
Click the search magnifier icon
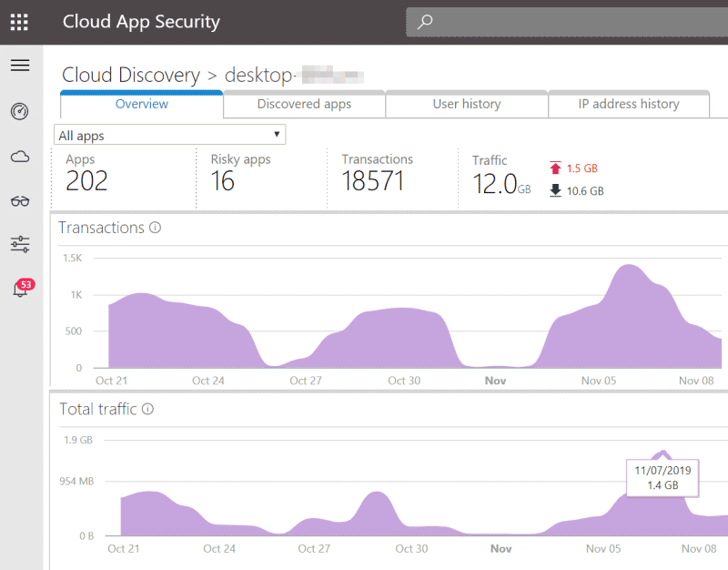pos(425,21)
